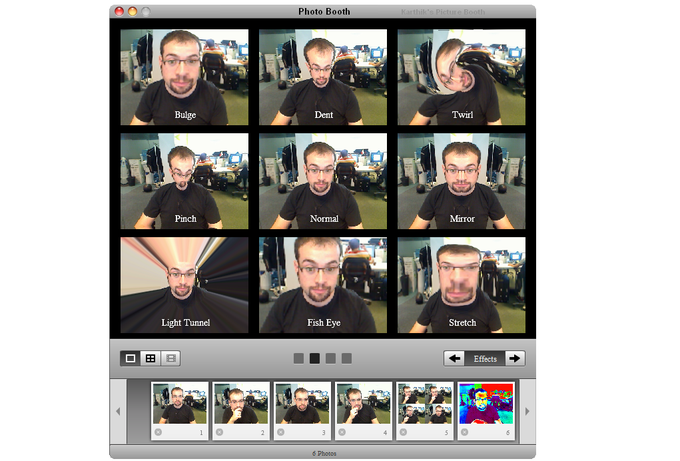Go to previous effects page arrow
680x461 pixels.
454,358
